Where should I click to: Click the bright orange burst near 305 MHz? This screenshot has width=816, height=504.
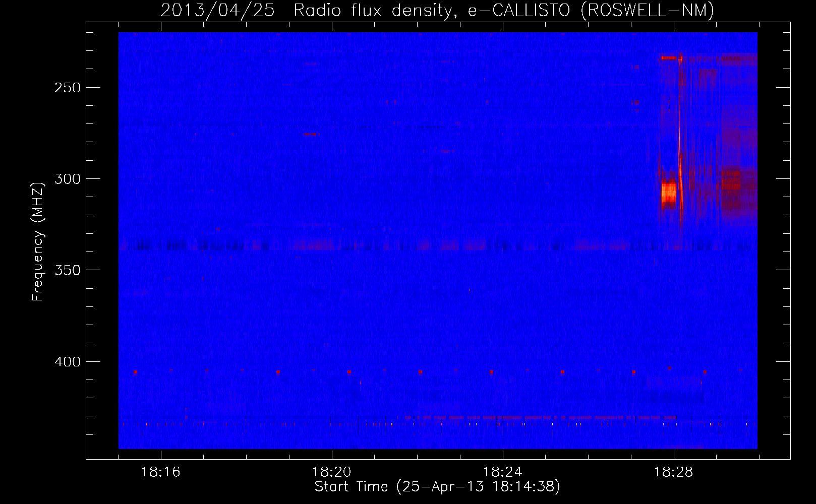669,193
